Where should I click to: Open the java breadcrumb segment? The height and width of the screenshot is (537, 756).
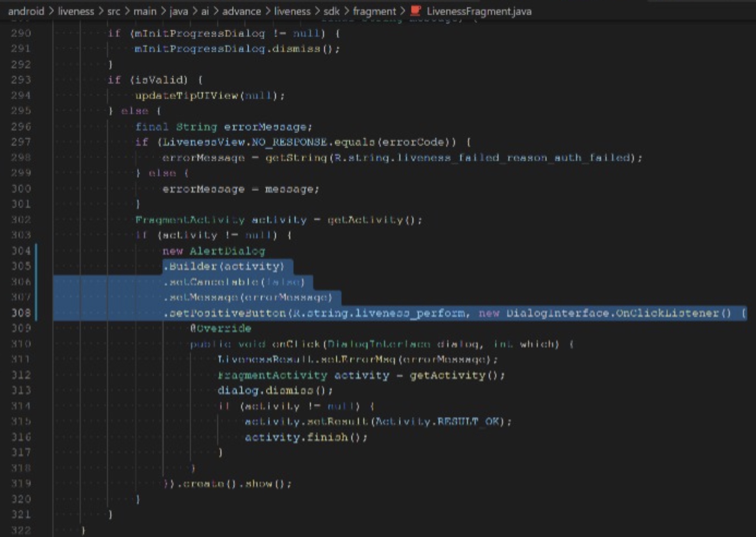point(179,11)
